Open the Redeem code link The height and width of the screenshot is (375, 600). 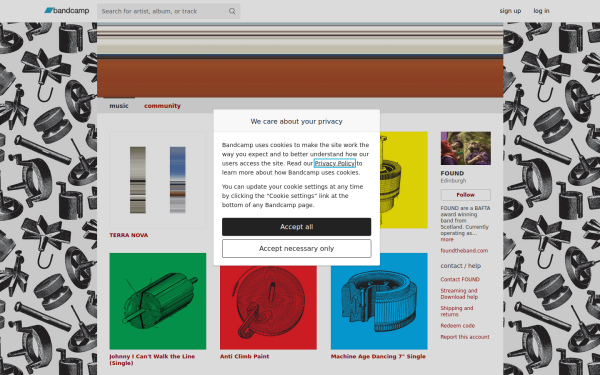458,326
